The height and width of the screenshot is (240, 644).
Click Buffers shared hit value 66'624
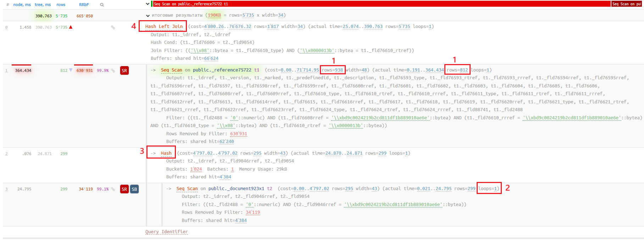211,58
